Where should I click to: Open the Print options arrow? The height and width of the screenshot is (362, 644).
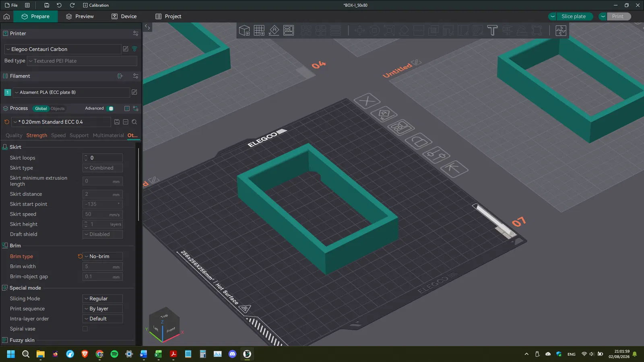point(603,16)
